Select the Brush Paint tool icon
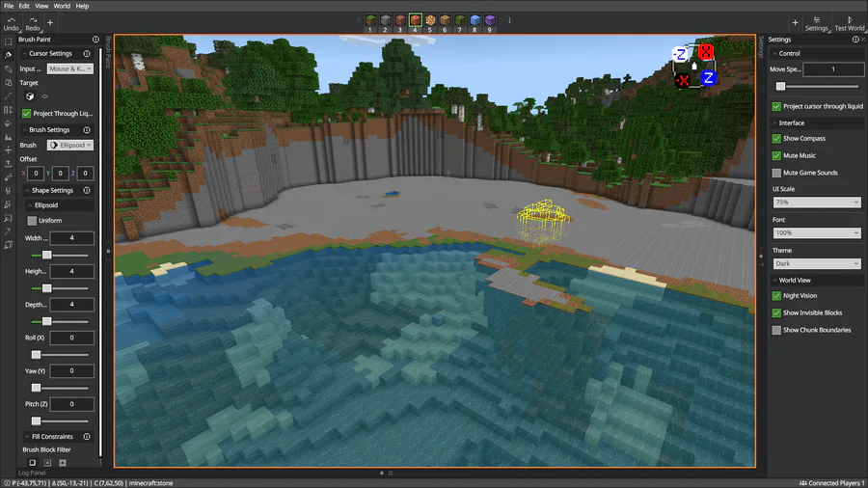This screenshot has height=488, width=868. point(8,55)
